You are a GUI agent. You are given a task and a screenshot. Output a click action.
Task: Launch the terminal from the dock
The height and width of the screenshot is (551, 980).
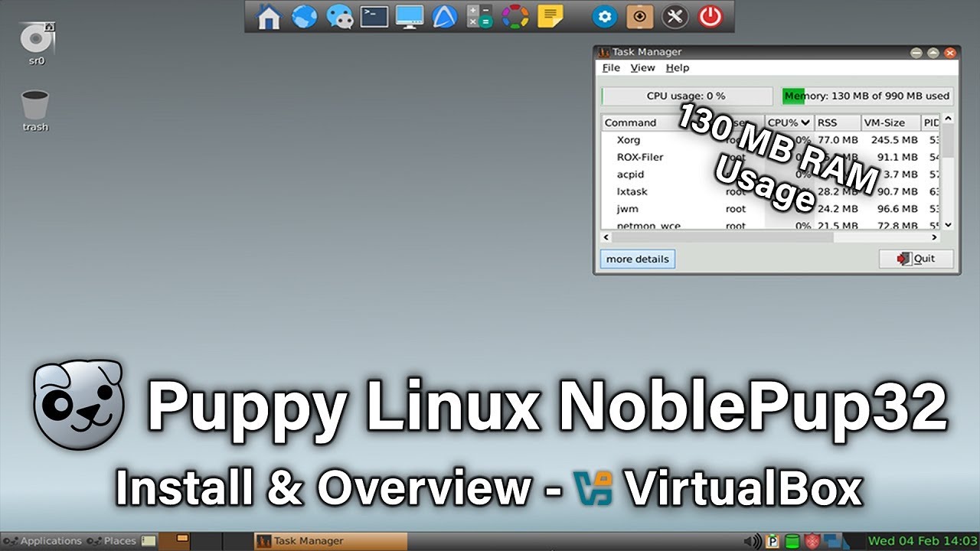tap(374, 16)
